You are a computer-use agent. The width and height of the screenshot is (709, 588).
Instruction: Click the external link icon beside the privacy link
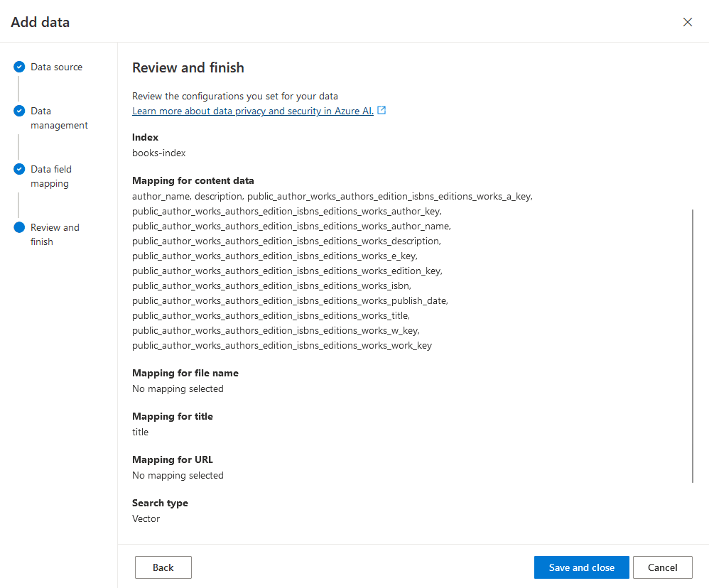point(381,110)
